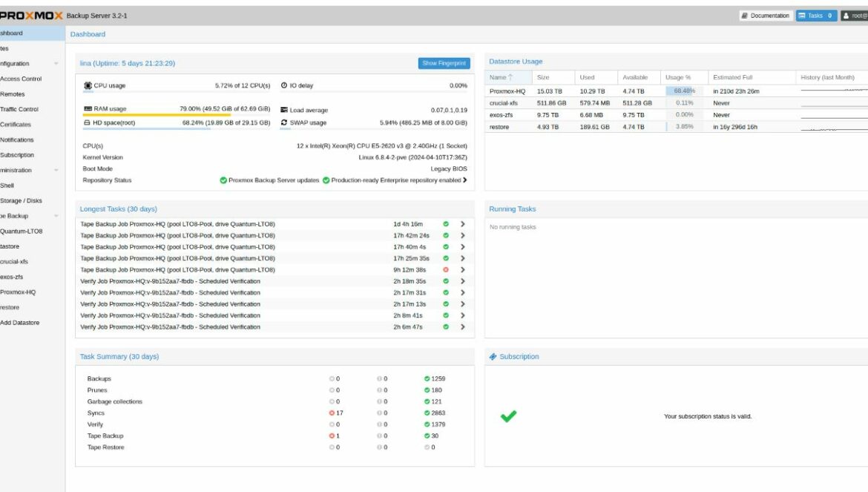Select restore row in Datastore Usage table

point(677,127)
